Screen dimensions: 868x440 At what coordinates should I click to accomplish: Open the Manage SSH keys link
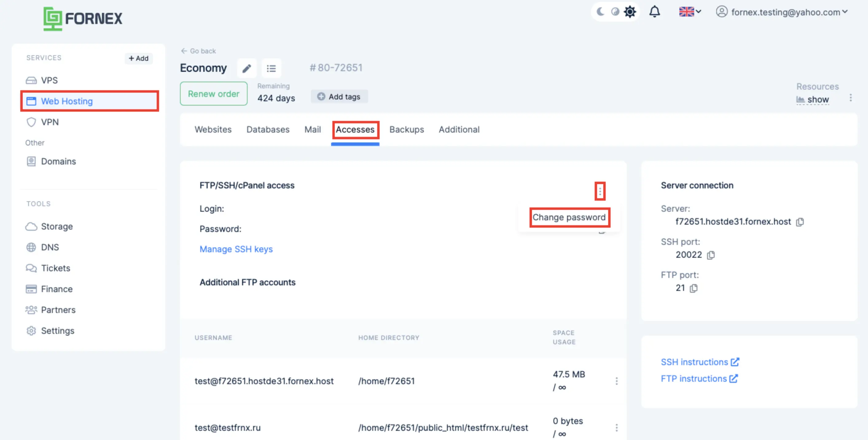(x=236, y=249)
